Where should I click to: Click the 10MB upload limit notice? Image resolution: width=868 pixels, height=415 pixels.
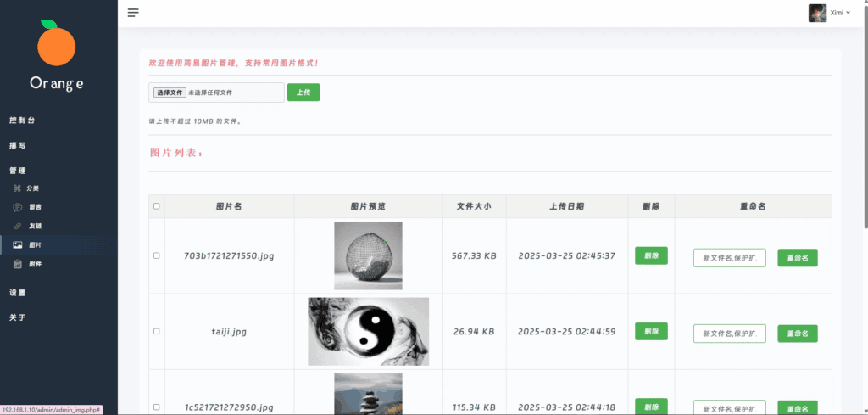[x=196, y=121]
